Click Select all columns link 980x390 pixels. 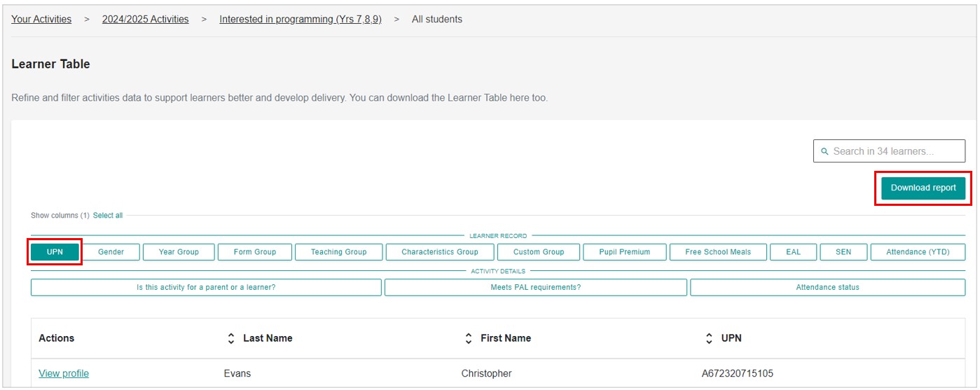pyautogui.click(x=108, y=216)
